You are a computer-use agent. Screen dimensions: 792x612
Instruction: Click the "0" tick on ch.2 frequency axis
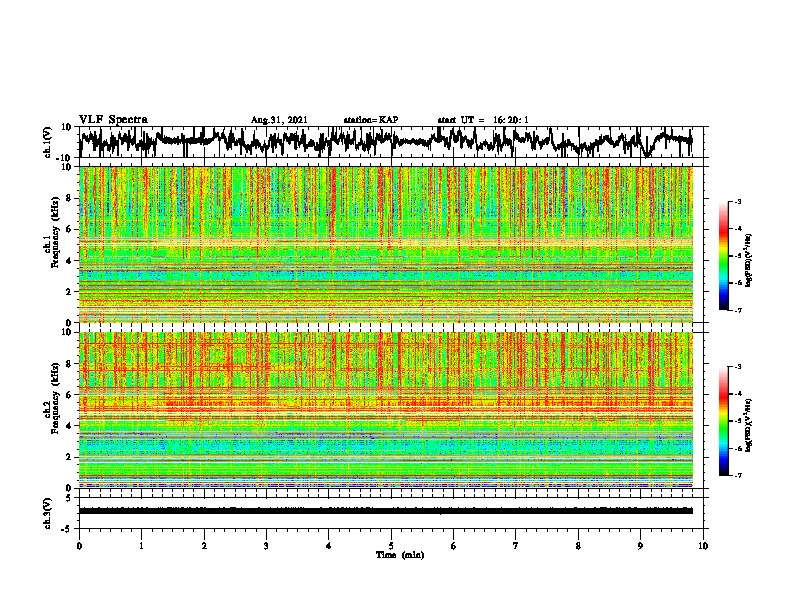(70, 488)
